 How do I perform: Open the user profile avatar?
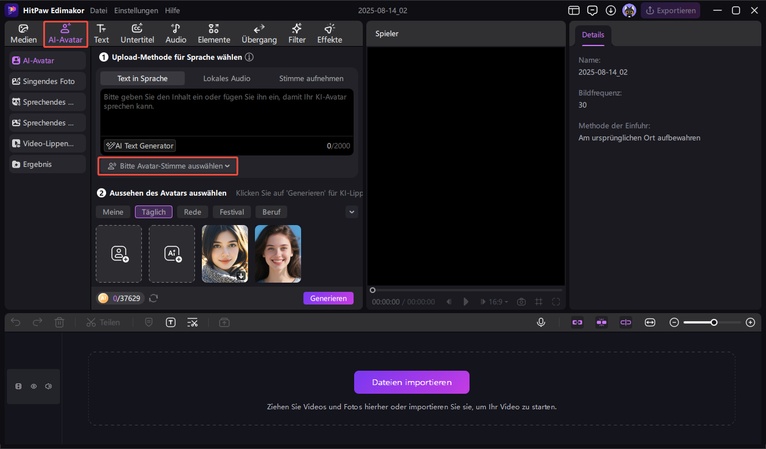click(629, 10)
